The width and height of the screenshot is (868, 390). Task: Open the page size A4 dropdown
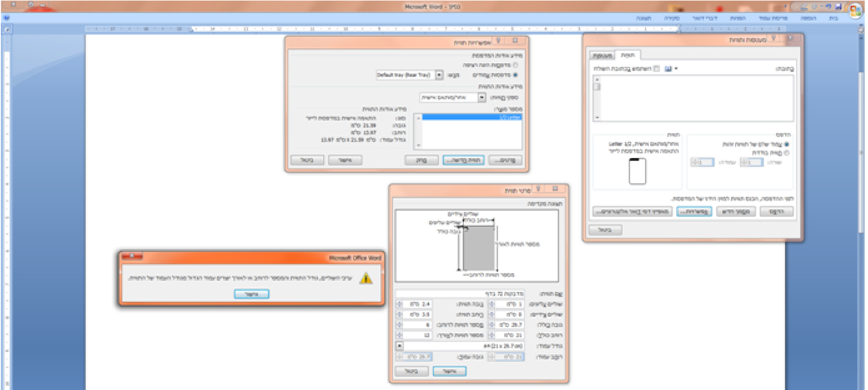(x=399, y=346)
